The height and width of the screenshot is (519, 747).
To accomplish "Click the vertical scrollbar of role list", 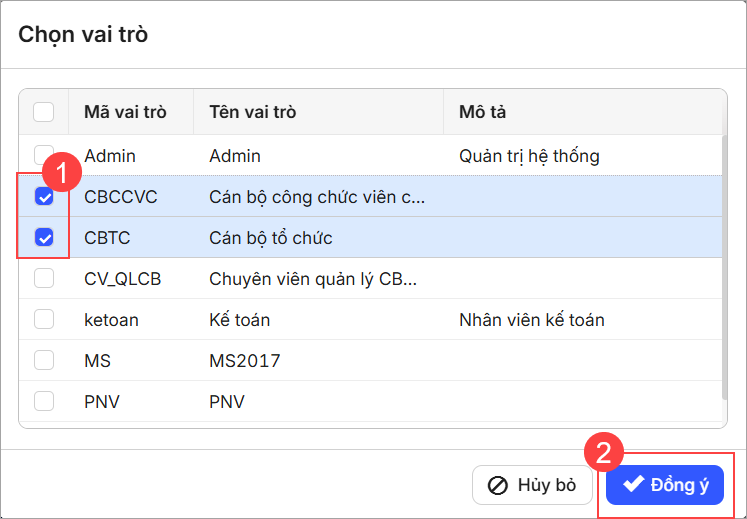I will click(x=722, y=270).
